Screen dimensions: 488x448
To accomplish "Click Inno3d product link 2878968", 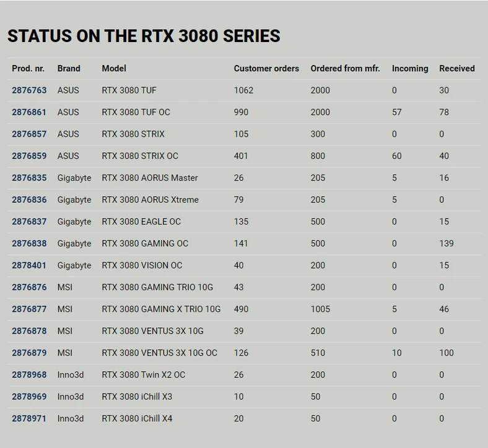I will coord(29,374).
